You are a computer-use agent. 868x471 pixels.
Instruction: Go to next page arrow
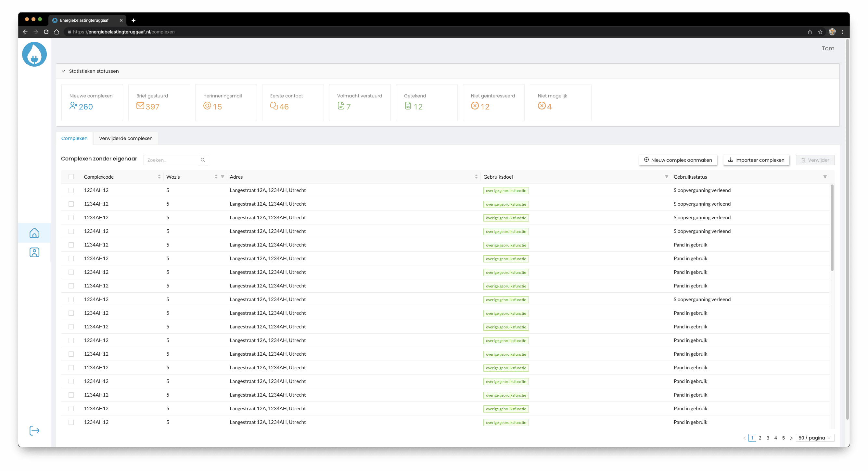791,438
